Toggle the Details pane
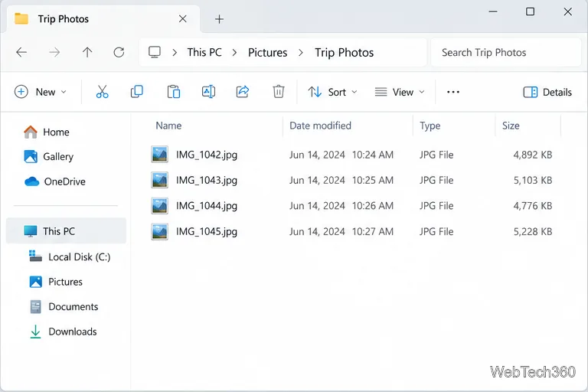The height and width of the screenshot is (392, 588). pos(547,92)
